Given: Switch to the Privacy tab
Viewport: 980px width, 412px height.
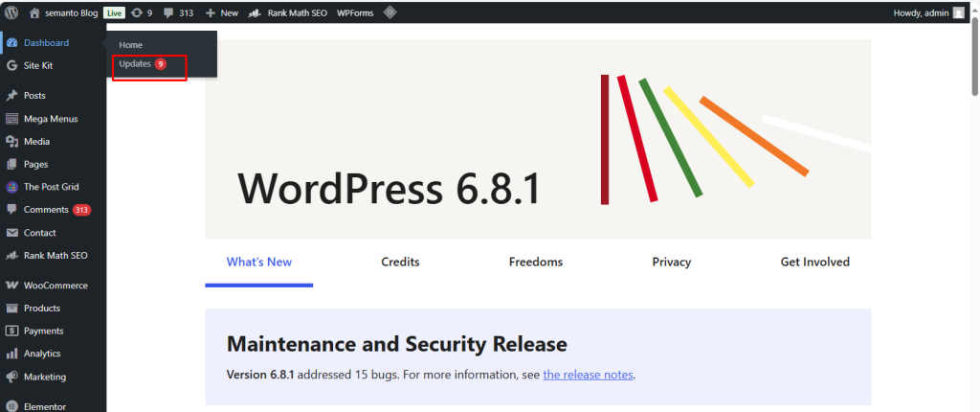Looking at the screenshot, I should 671,262.
